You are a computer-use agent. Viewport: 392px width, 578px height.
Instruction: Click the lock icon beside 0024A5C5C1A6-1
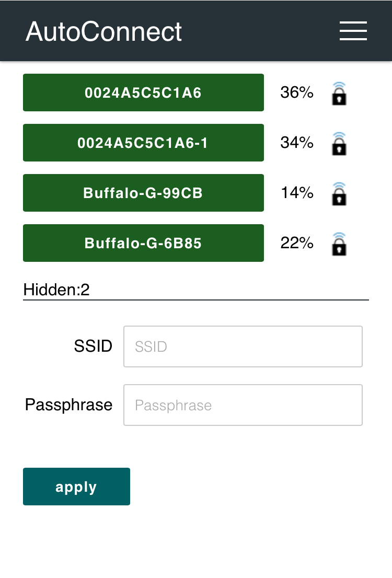[x=339, y=144]
